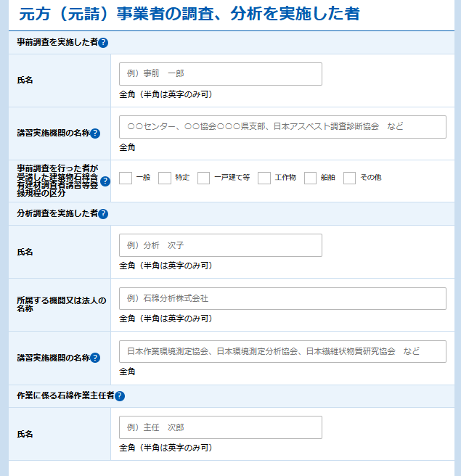Focus name field with placeholder 主任 次郎
Image resolution: width=461 pixels, height=476 pixels.
[221, 427]
